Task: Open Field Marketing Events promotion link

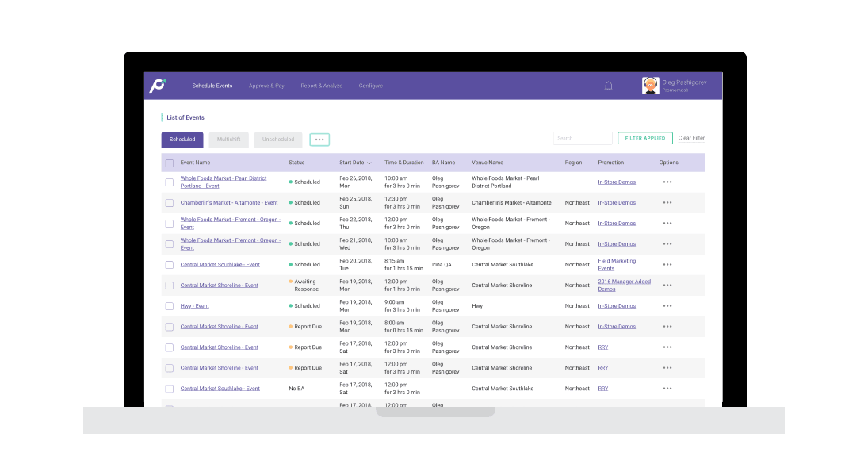Action: (617, 265)
